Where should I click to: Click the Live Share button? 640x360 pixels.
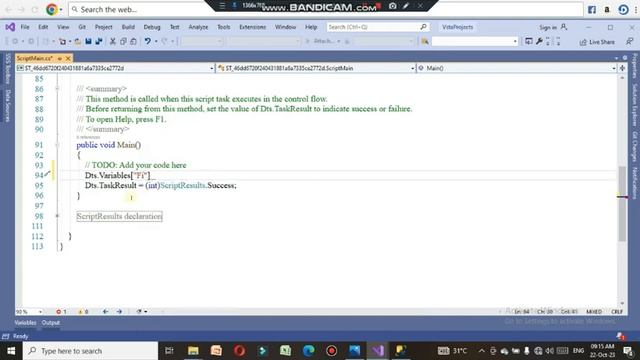click(597, 42)
